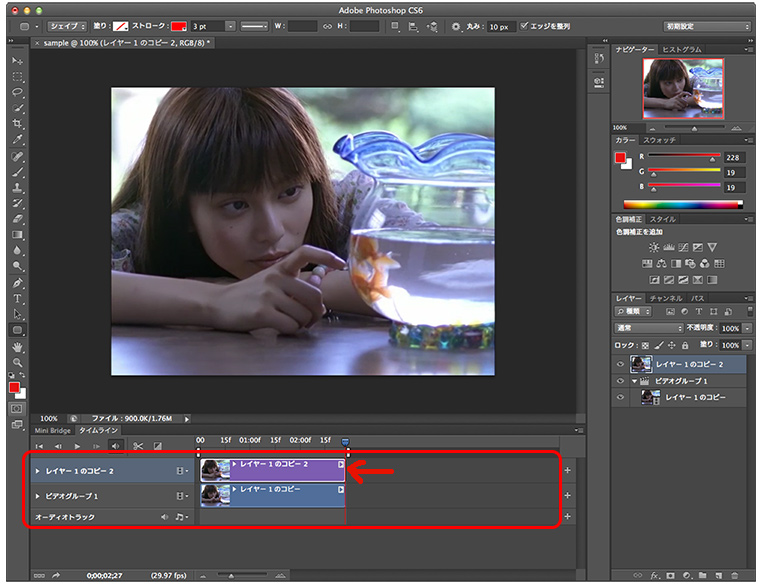
Task: Click the timeline transition icon
Action: click(157, 446)
